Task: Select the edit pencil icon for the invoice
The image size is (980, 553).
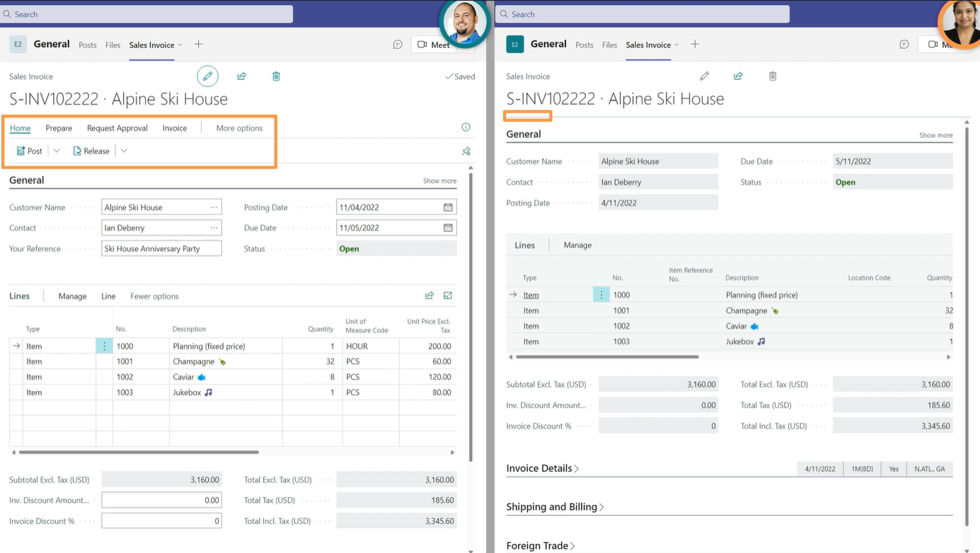Action: click(207, 76)
